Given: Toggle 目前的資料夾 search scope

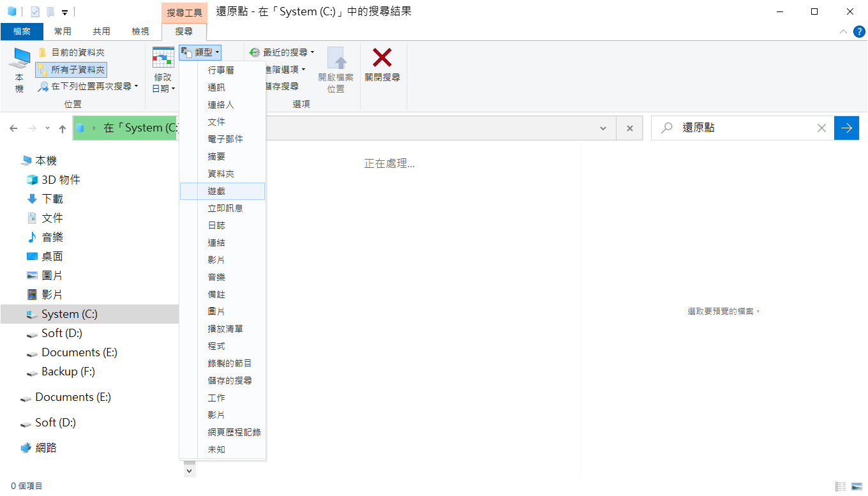Looking at the screenshot, I should [71, 52].
